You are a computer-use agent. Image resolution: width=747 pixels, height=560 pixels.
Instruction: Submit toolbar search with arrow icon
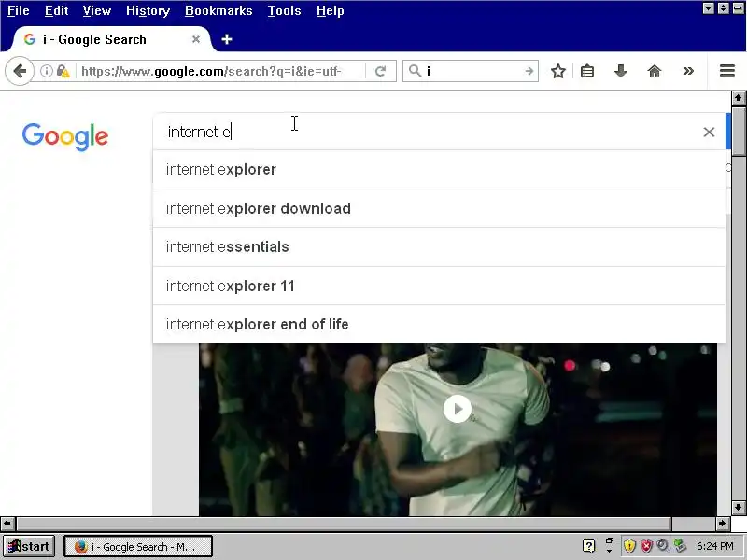pos(529,71)
